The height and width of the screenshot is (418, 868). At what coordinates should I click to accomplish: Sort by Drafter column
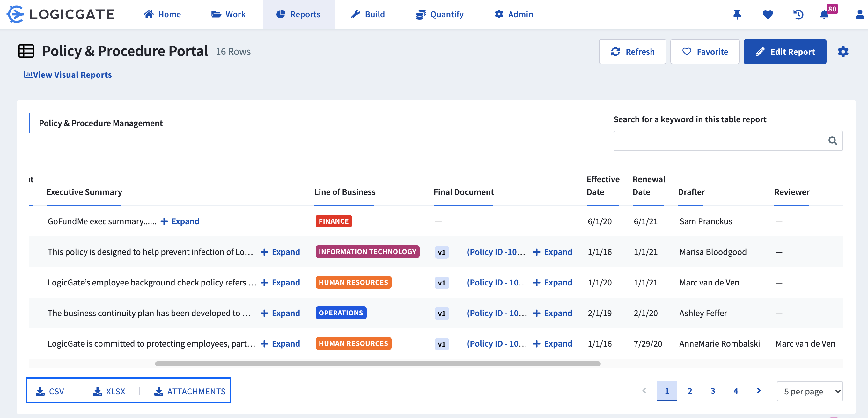pos(691,192)
